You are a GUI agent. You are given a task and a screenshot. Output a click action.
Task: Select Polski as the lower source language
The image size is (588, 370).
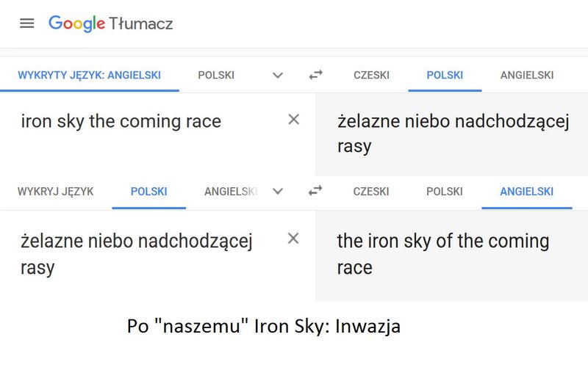pyautogui.click(x=149, y=192)
